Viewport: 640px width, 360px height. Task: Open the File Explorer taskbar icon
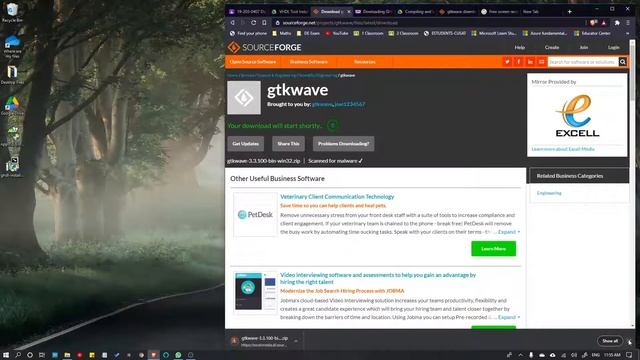(67, 355)
